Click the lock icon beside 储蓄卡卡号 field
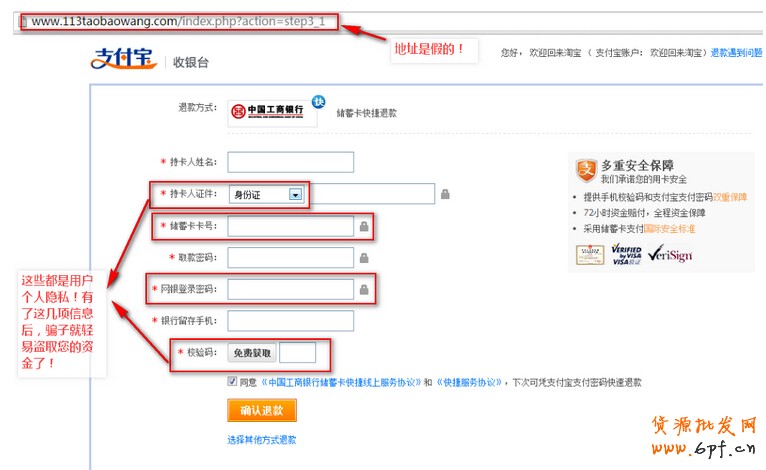 click(x=364, y=227)
